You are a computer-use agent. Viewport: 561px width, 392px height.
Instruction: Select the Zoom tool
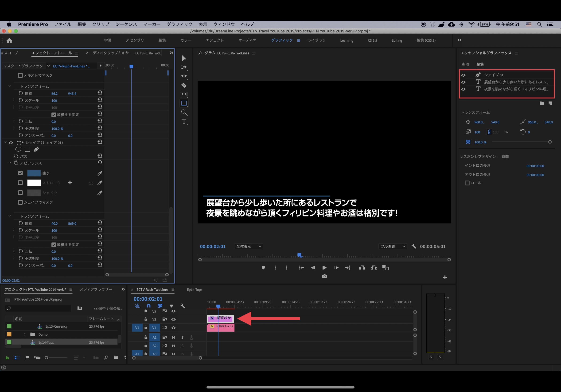[x=184, y=112]
